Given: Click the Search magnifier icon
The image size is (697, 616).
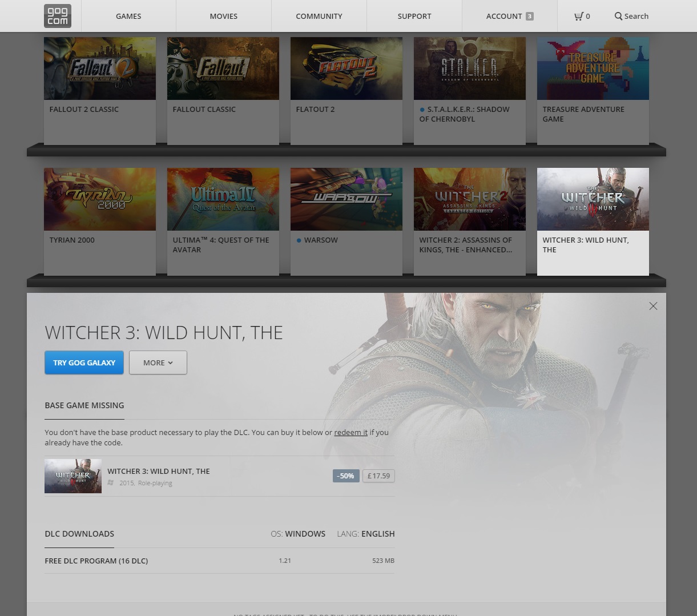Looking at the screenshot, I should pyautogui.click(x=618, y=16).
